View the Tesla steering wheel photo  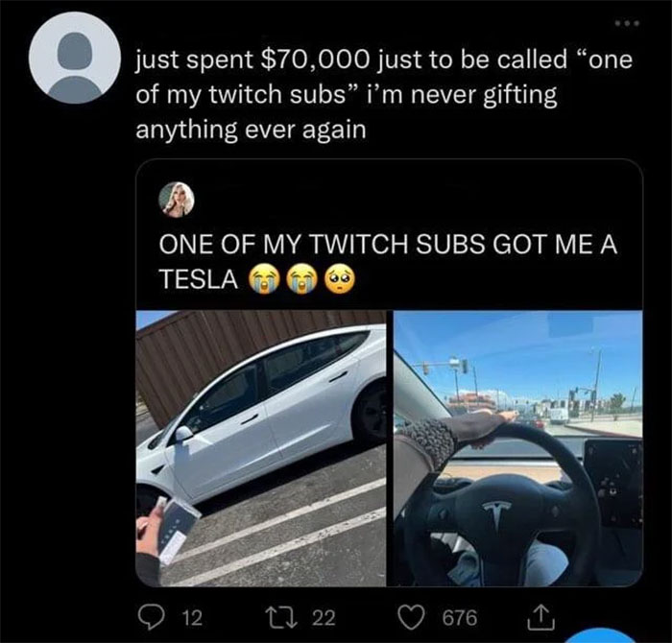(518, 448)
